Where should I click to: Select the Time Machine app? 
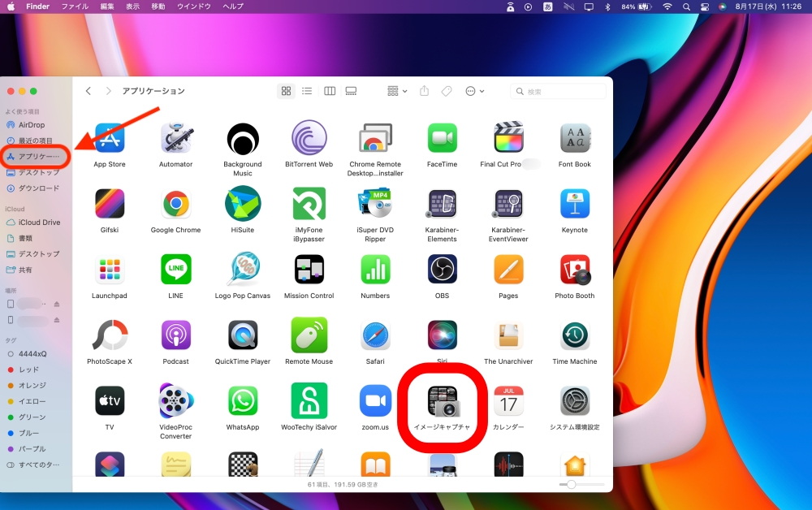575,335
